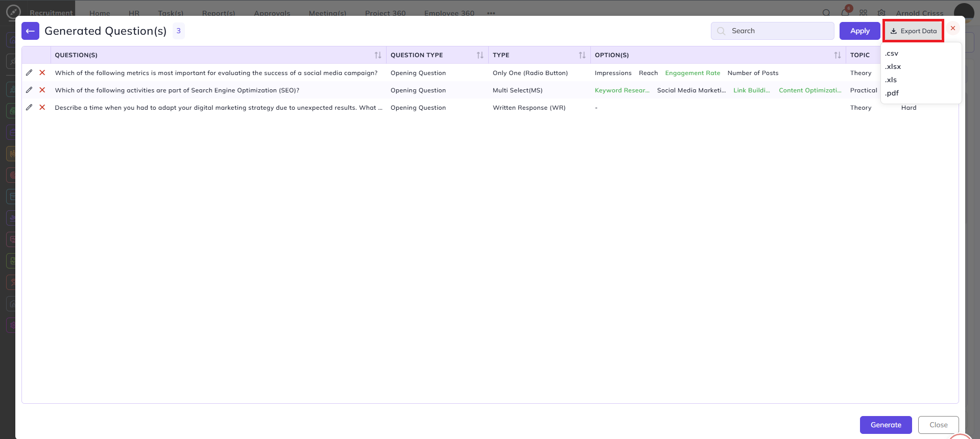Select the 'Engagement Rate' option text
The height and width of the screenshot is (439, 980).
point(692,73)
